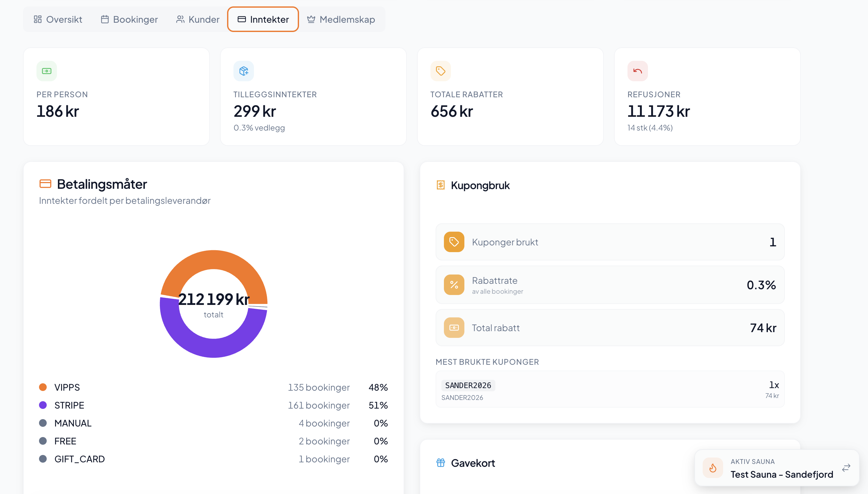Click the 48% share value for VIPPS

[378, 387]
